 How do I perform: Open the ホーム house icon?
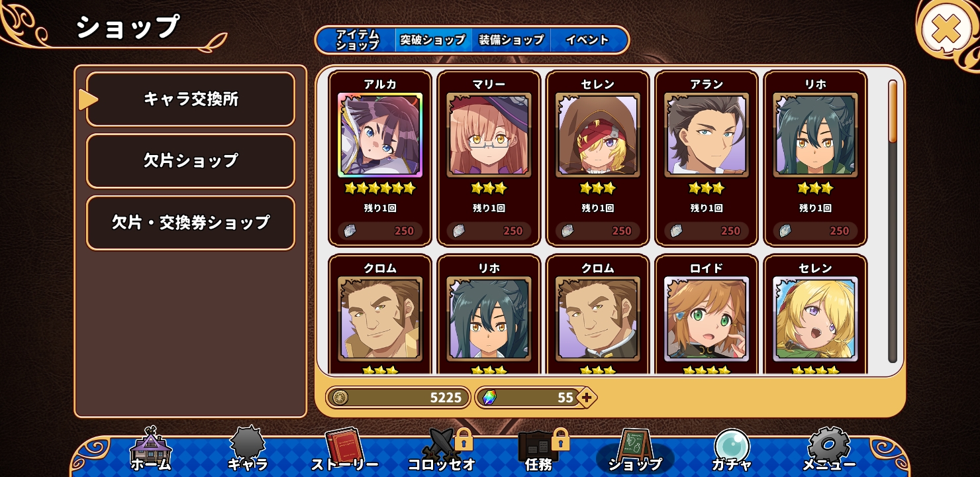coord(151,450)
